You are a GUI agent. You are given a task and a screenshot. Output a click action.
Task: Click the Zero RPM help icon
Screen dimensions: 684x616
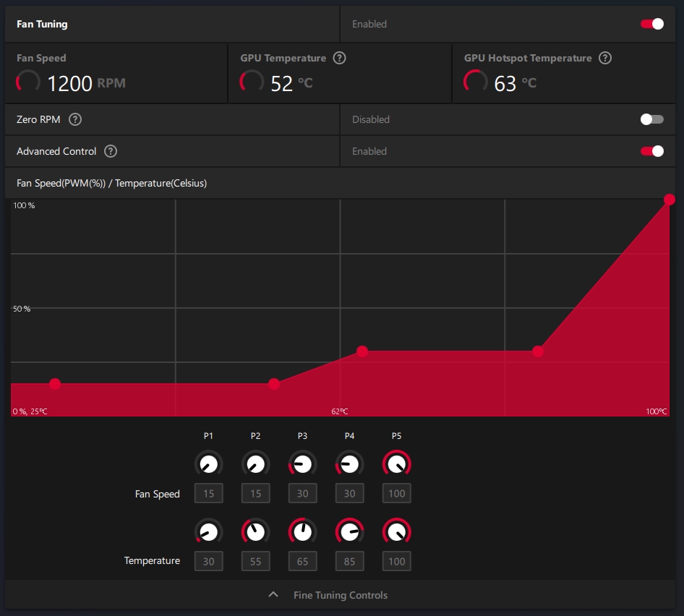tap(74, 119)
